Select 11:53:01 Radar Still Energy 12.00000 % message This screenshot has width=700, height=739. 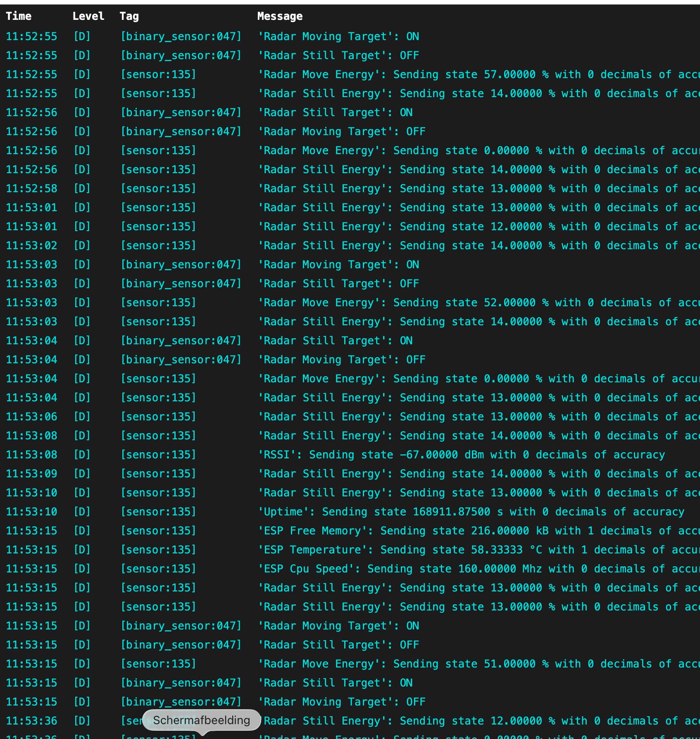pos(479,226)
